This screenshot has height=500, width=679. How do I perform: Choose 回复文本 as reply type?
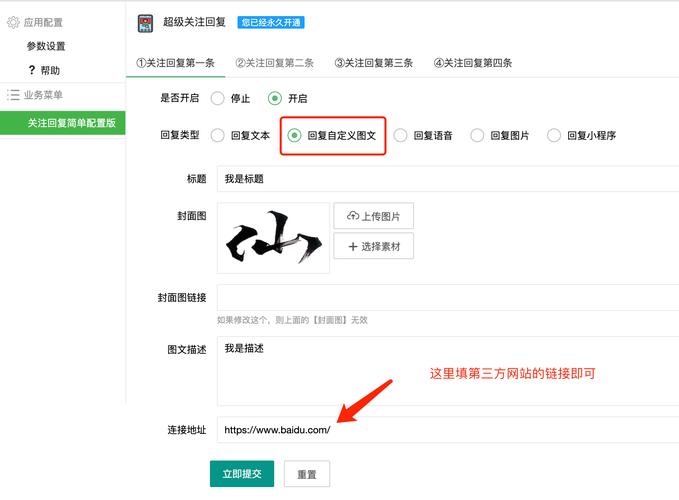(217, 135)
